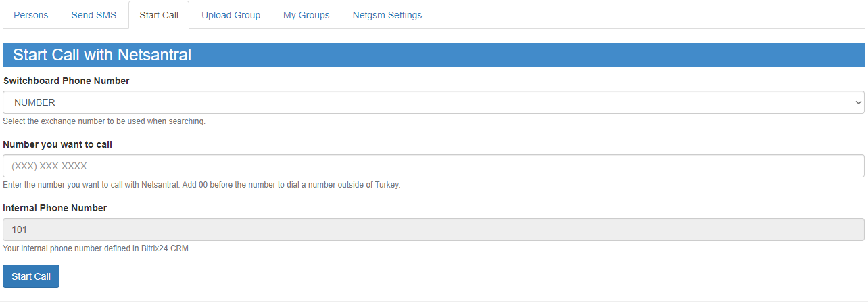868x304 pixels.
Task: Click the exchange number selection hint text
Action: pos(104,121)
